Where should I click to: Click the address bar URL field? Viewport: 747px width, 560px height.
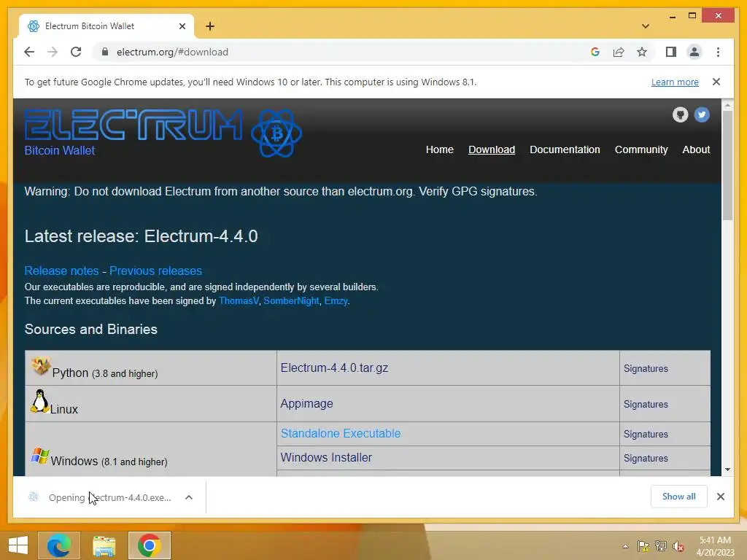click(x=343, y=52)
